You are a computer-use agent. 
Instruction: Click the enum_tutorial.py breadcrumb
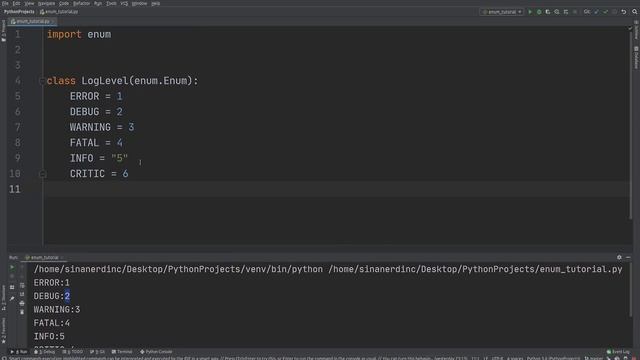59,12
